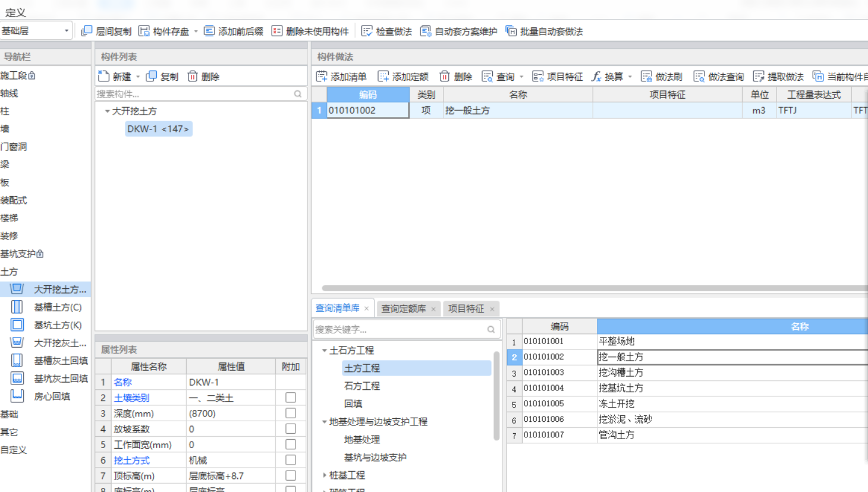Toggle 附加 checkbox for 土壤类别
The image size is (868, 492).
[x=291, y=398]
